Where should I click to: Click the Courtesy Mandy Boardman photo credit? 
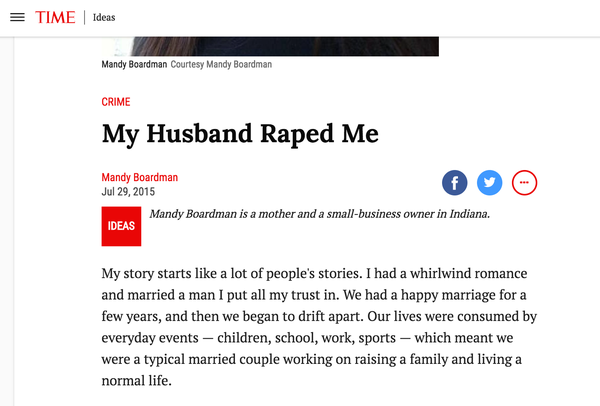click(221, 65)
